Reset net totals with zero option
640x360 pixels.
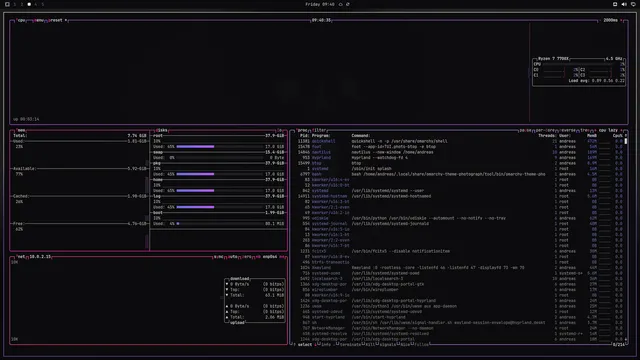click(x=247, y=257)
